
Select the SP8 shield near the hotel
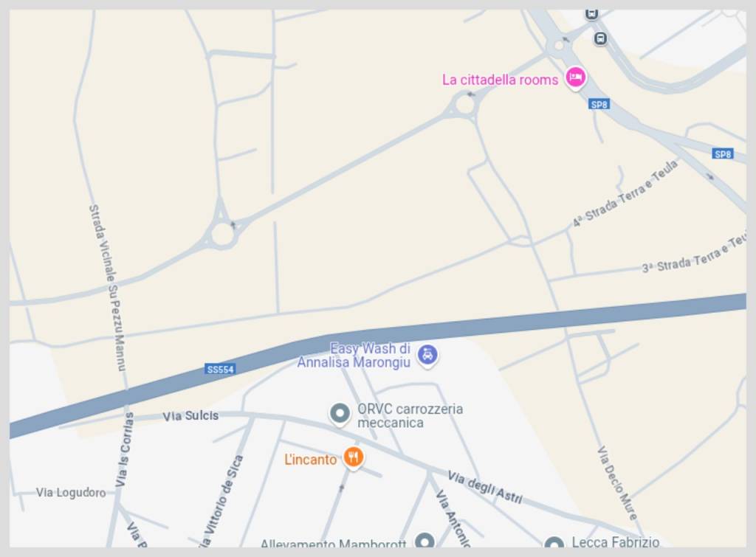pos(599,104)
